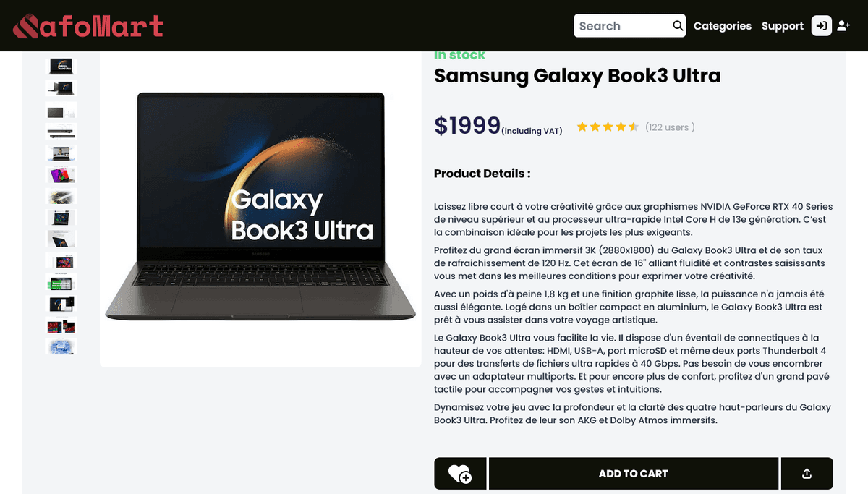Click the search magnifier icon

(x=678, y=26)
